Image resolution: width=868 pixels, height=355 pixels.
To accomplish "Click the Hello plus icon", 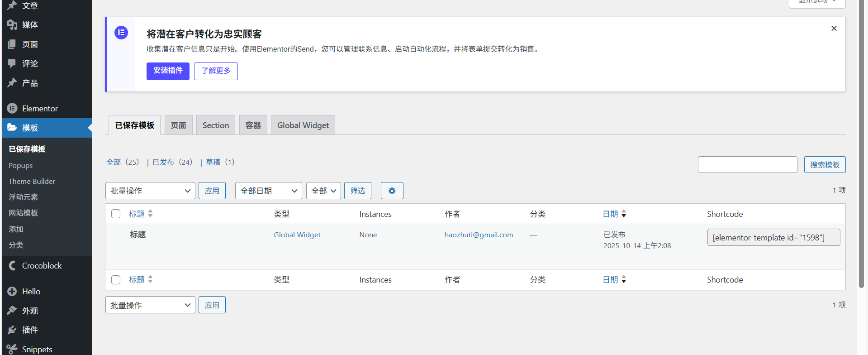I will 12,292.
